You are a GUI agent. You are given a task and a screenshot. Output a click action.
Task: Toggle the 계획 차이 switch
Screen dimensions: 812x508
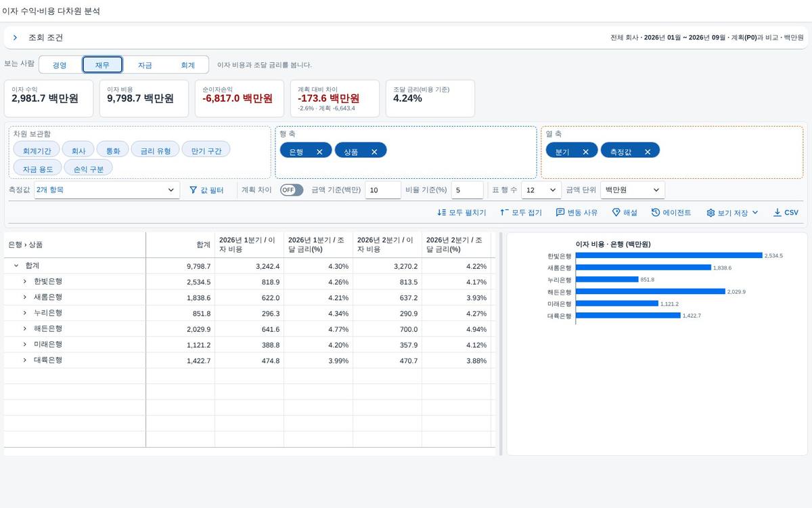pos(292,190)
